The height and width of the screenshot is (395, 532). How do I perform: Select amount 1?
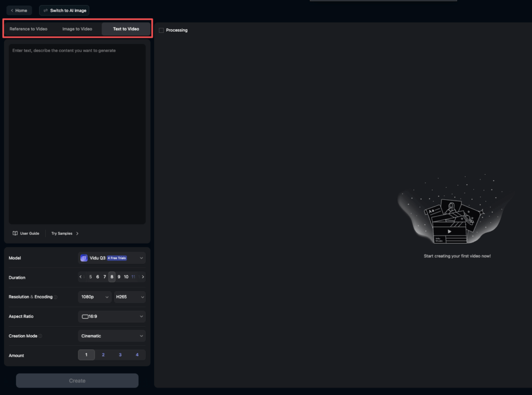click(x=86, y=355)
